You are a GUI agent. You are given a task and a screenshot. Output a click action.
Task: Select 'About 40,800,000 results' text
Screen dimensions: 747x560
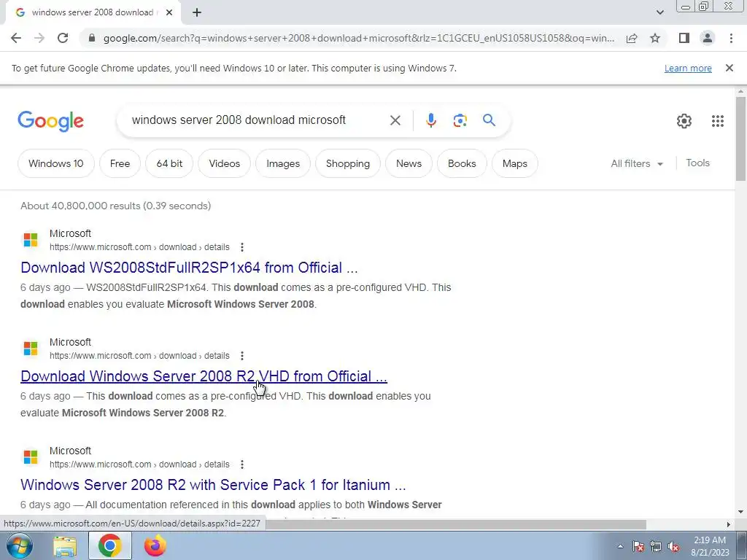click(80, 206)
